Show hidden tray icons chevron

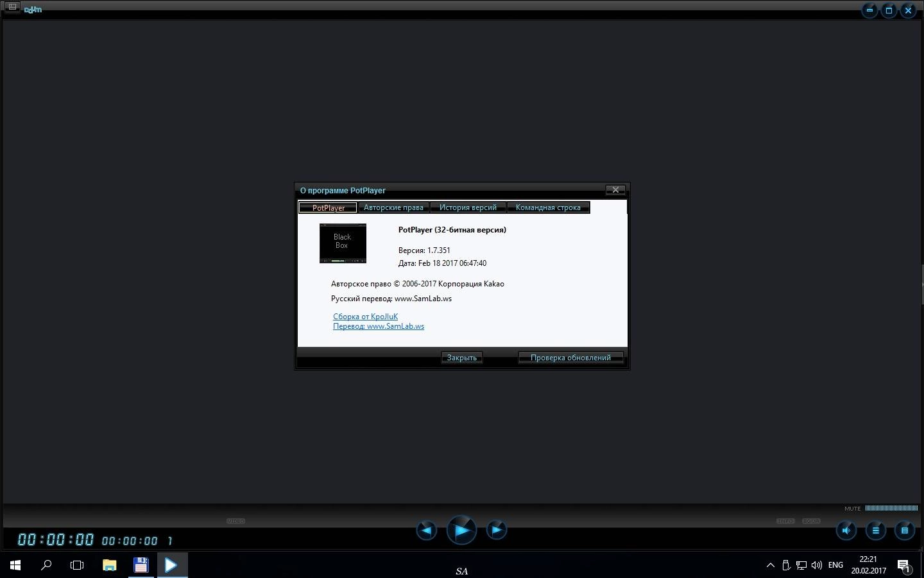click(x=771, y=565)
